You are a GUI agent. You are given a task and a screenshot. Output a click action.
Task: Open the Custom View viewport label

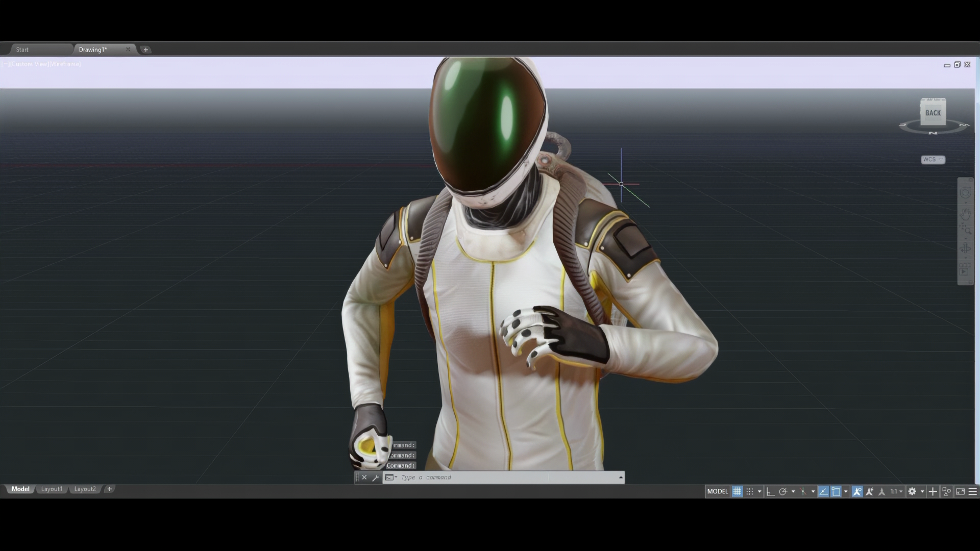click(x=29, y=64)
